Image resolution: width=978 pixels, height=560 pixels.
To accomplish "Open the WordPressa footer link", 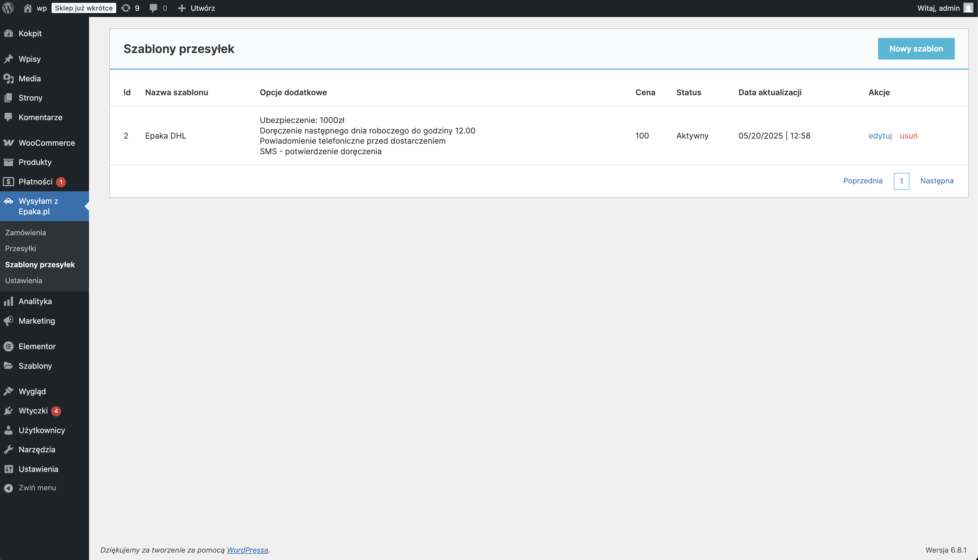I will [x=247, y=550].
